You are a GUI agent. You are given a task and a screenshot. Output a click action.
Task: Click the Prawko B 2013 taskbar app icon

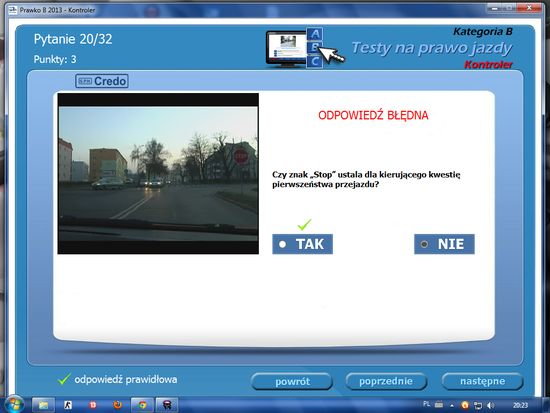(x=167, y=405)
